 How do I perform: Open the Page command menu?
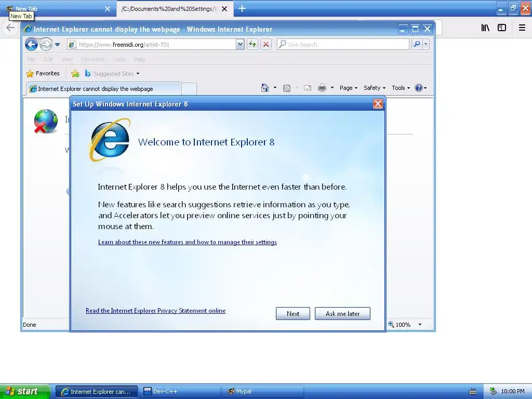[349, 88]
